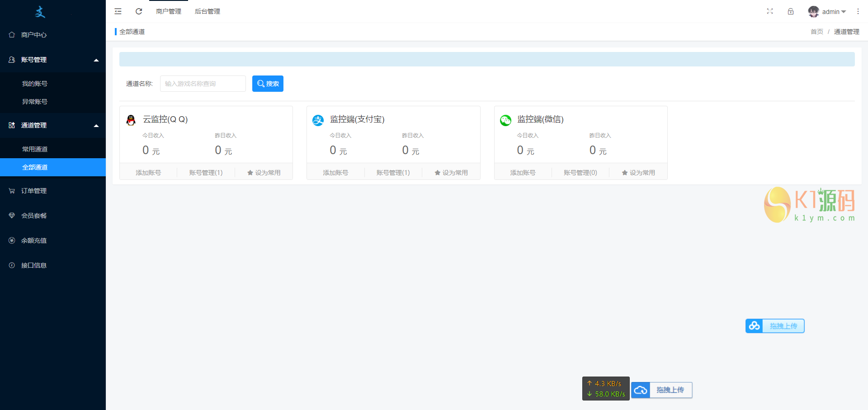Click the admin user avatar

(x=814, y=12)
